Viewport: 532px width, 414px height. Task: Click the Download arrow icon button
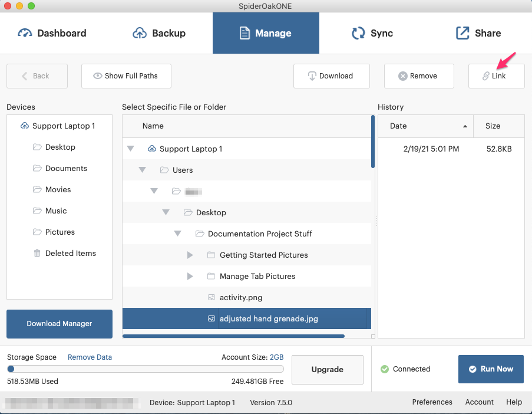[312, 76]
